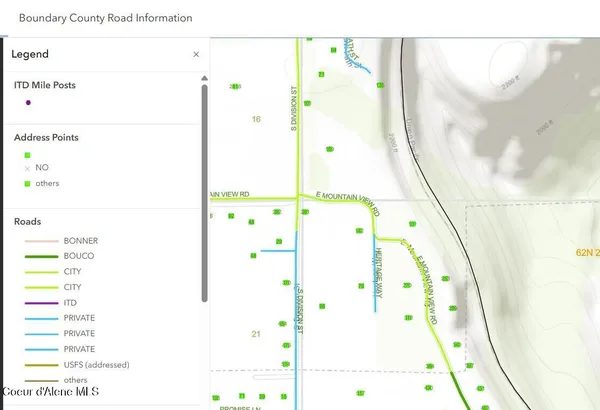
Task: Select the green square beside others address points
Action: pyautogui.click(x=28, y=183)
